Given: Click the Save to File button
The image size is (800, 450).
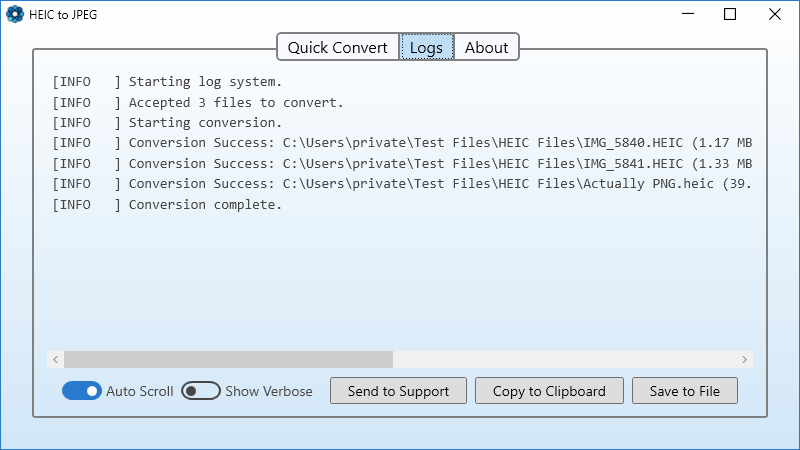Looking at the screenshot, I should tap(685, 391).
